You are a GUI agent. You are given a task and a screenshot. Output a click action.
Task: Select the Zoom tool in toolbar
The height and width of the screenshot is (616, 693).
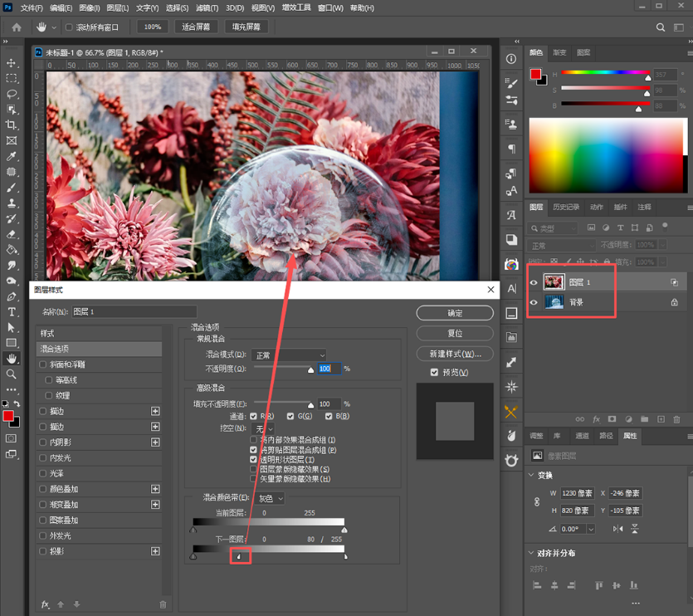point(12,374)
